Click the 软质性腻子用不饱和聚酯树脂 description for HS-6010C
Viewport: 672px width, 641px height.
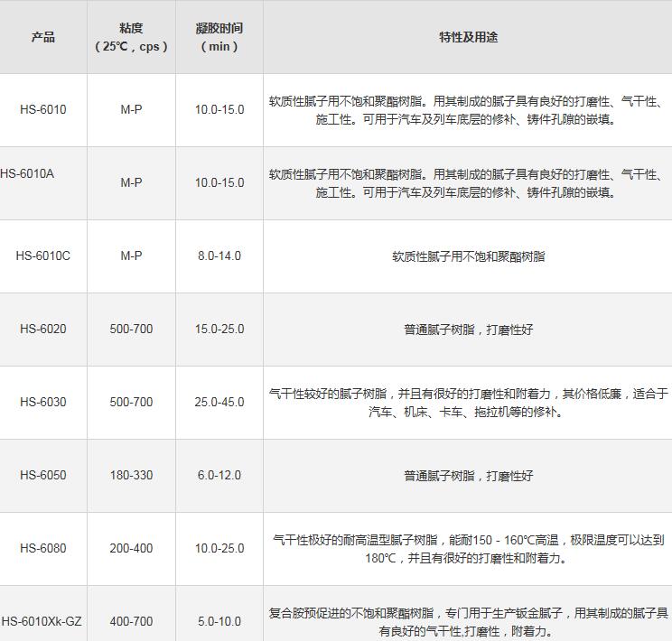(x=468, y=256)
